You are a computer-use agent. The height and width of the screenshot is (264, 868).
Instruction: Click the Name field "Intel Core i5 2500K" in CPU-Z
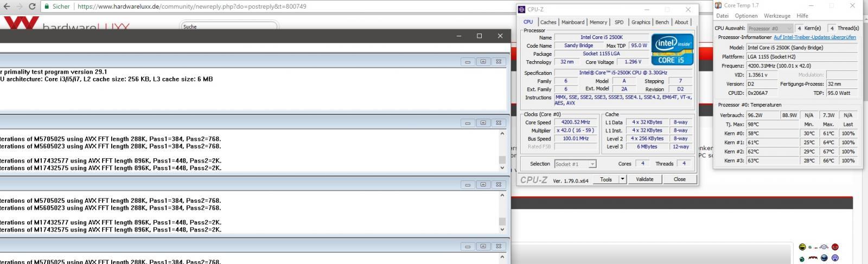pos(602,37)
